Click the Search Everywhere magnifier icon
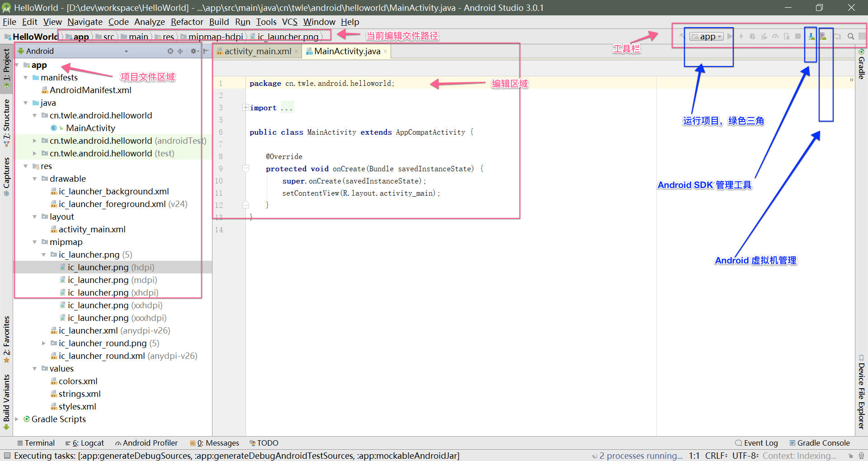The width and height of the screenshot is (868, 461). pos(851,36)
